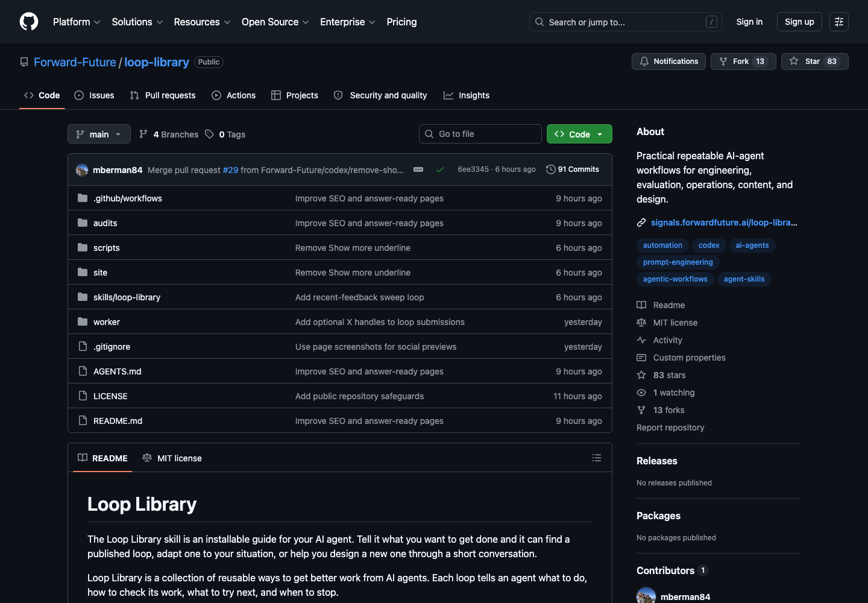Open the 4 Branches link
Screen dimensions: 868x603
point(169,134)
